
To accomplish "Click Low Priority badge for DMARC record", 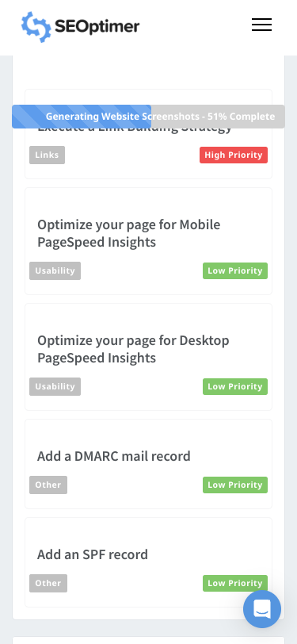I will 235,485.
